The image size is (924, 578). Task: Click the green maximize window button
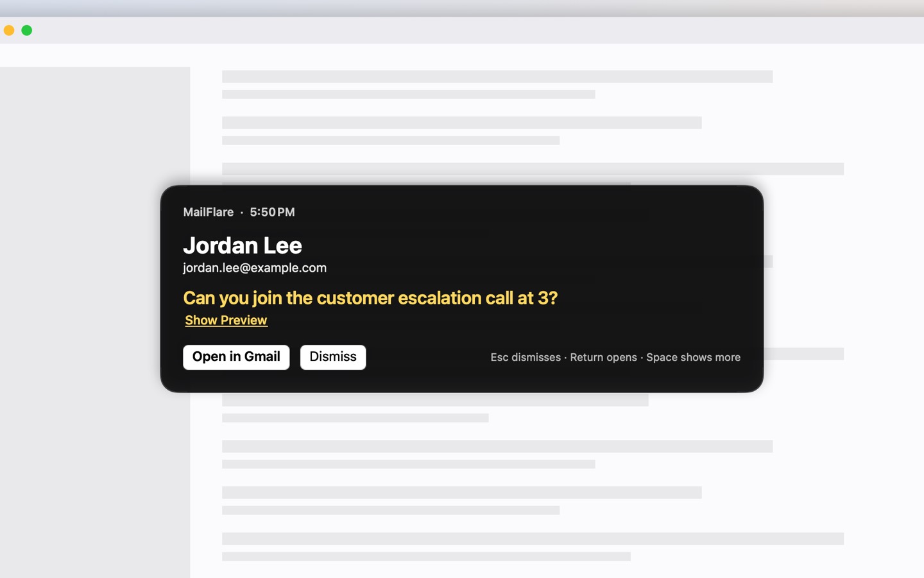27,30
